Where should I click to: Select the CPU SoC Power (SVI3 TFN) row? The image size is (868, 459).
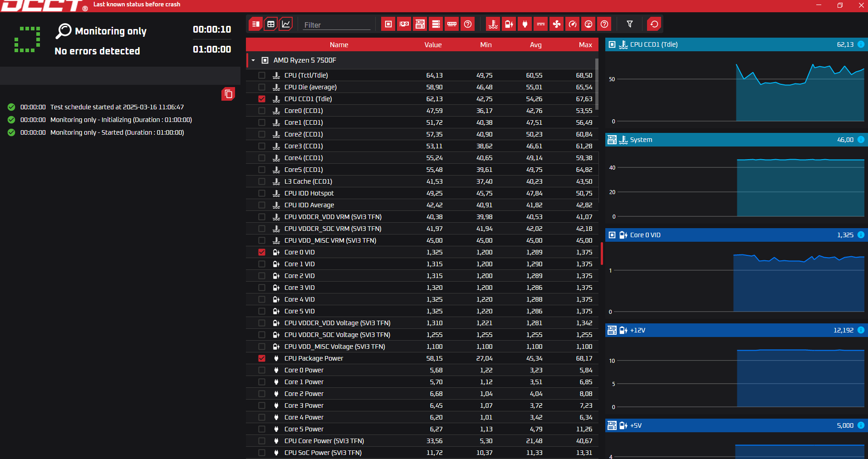[x=422, y=453]
